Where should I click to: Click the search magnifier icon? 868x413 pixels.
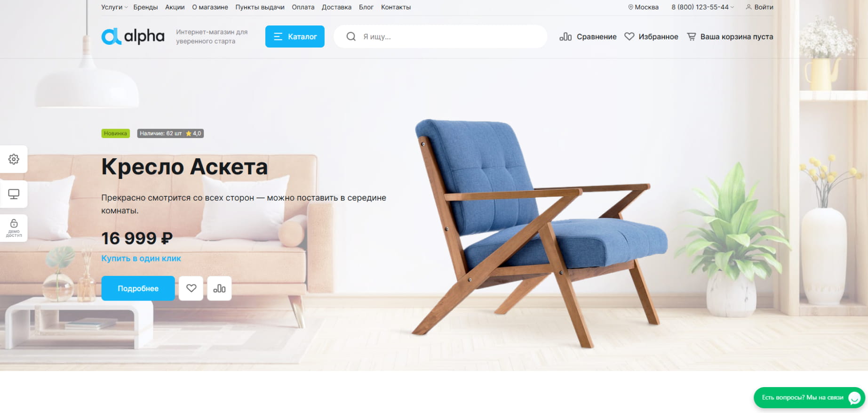(x=351, y=37)
